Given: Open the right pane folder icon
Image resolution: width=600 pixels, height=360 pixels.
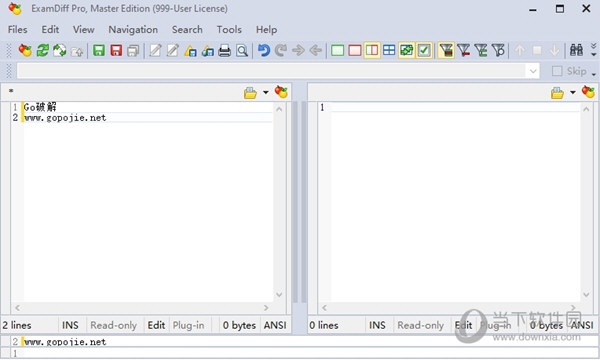Looking at the screenshot, I should (558, 93).
